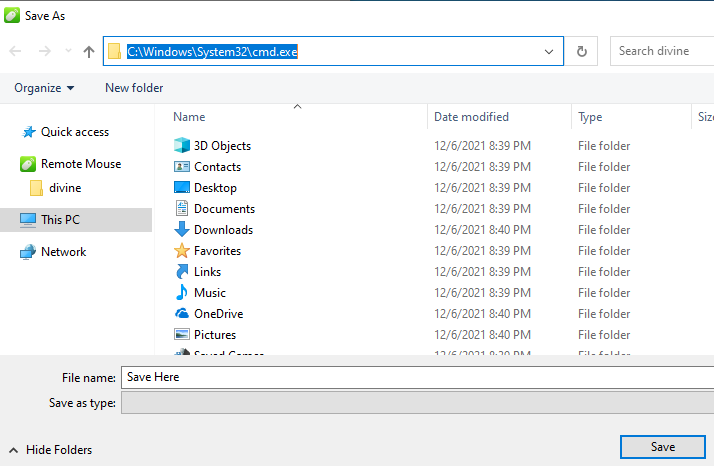Select This PC in navigation pane
Screen dimensions: 714x466
[61, 220]
